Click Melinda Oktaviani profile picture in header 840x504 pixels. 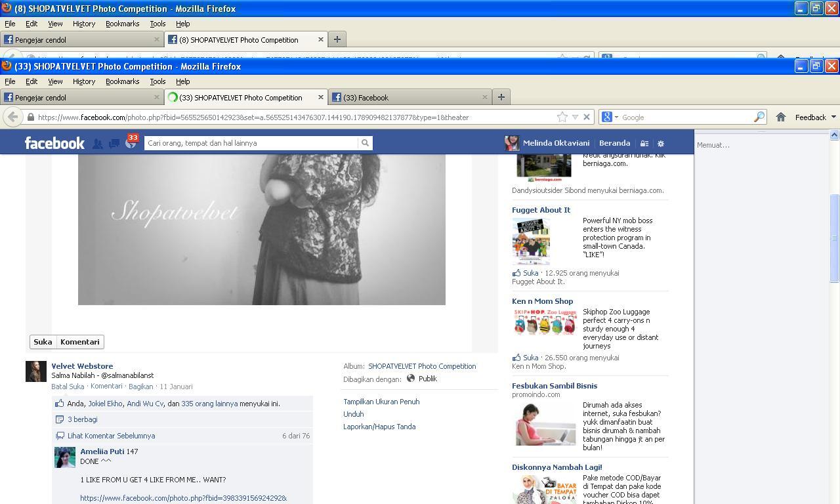[512, 143]
